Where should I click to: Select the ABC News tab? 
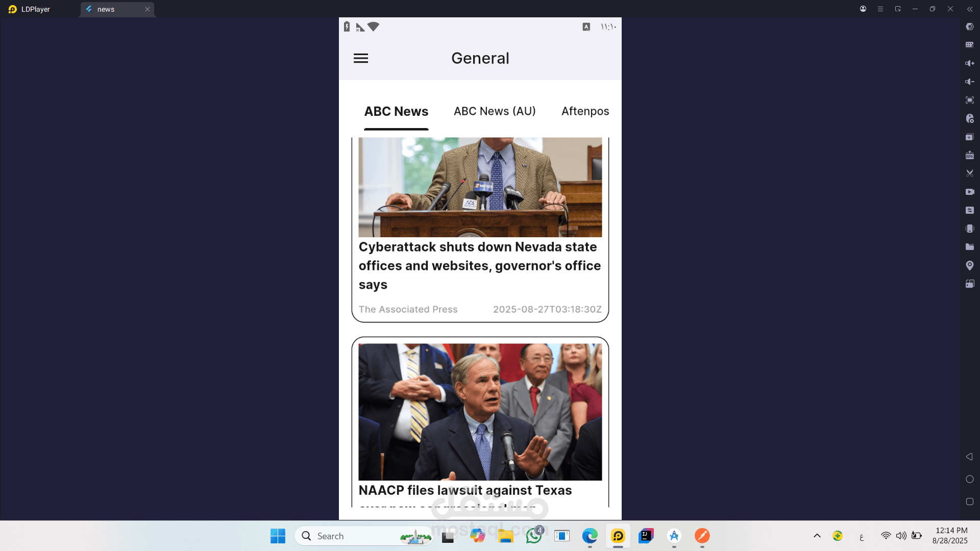tap(396, 111)
